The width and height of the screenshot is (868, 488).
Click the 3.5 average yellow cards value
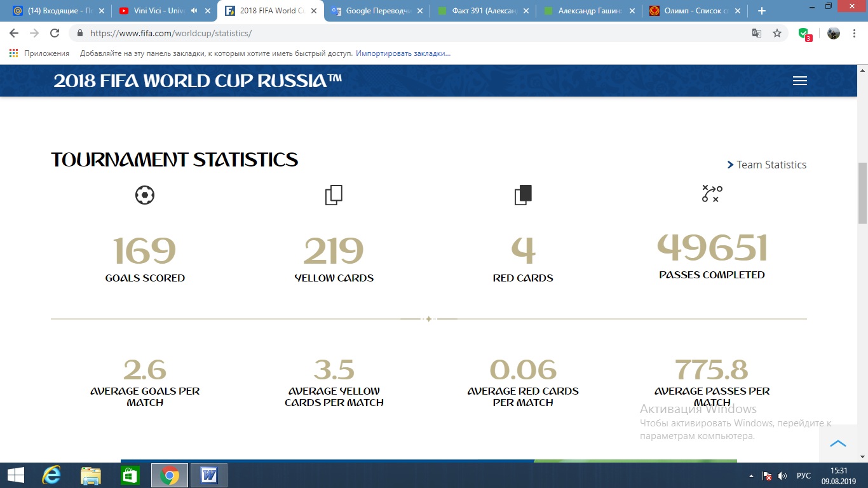pyautogui.click(x=334, y=370)
